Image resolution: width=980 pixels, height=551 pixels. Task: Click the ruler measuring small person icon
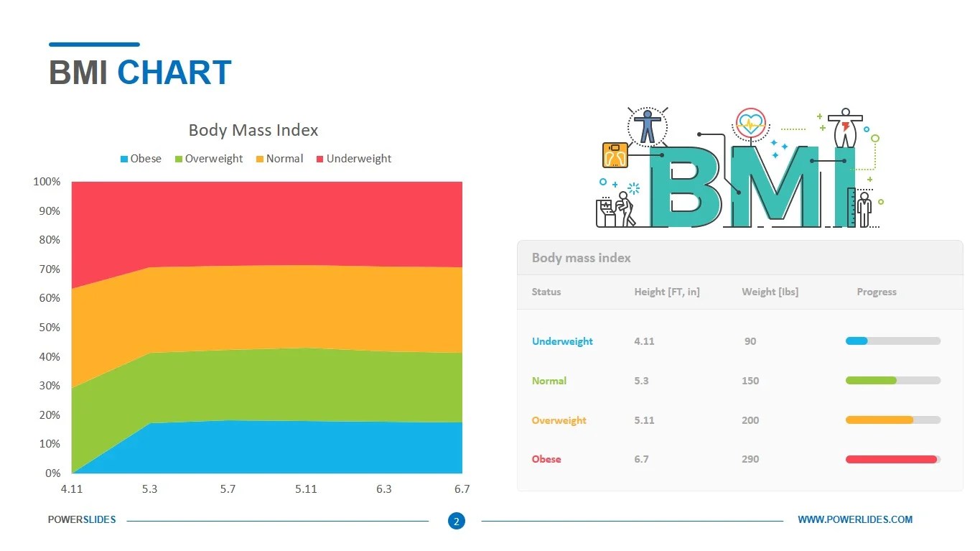click(861, 208)
